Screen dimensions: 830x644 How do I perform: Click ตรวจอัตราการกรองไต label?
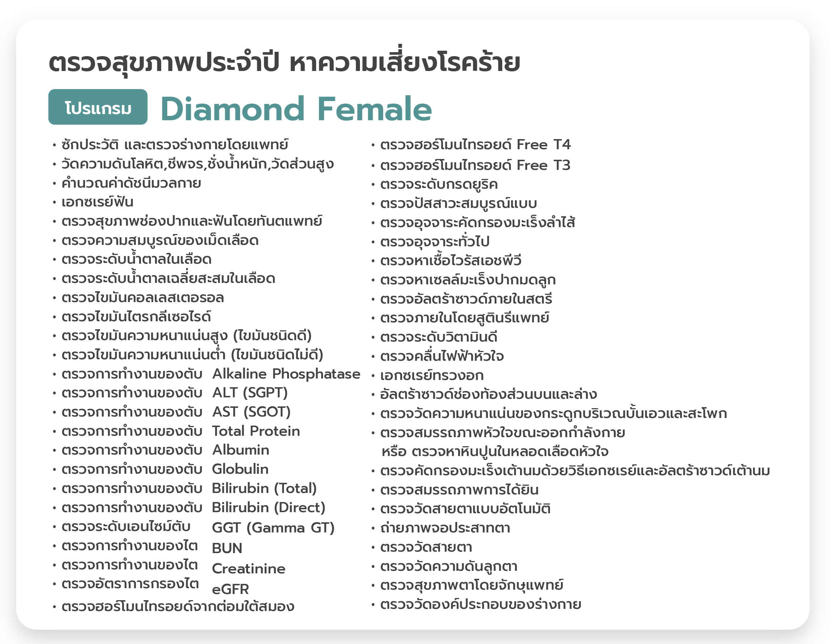pyautogui.click(x=130, y=584)
